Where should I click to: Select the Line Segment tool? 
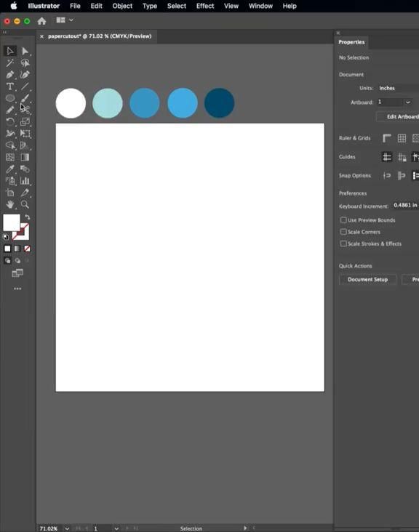pyautogui.click(x=25, y=86)
